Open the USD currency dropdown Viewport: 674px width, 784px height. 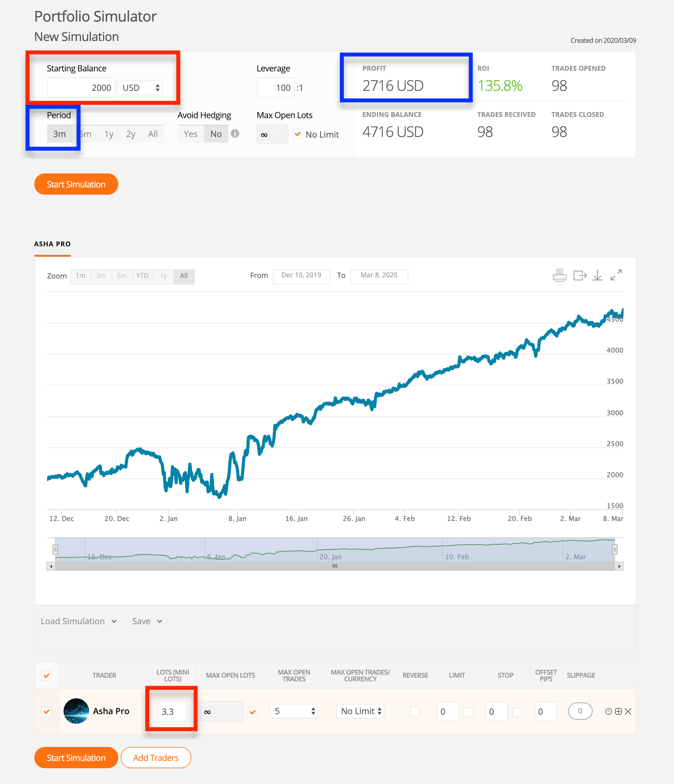140,88
